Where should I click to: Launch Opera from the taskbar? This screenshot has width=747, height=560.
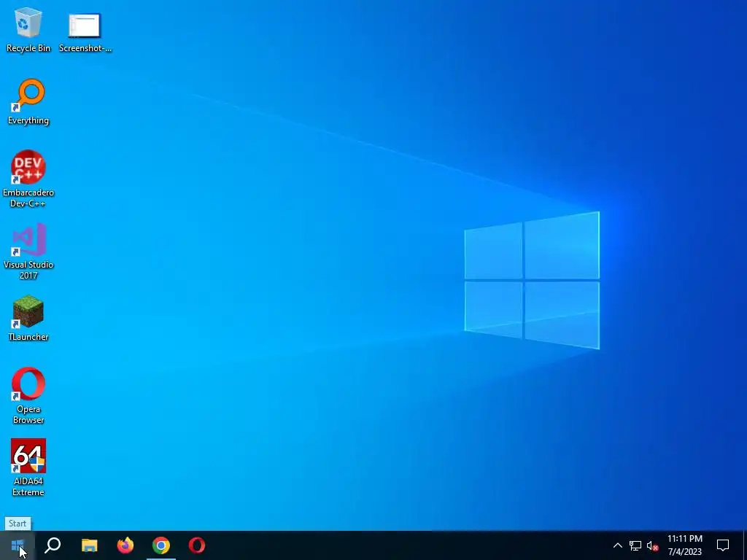click(197, 545)
